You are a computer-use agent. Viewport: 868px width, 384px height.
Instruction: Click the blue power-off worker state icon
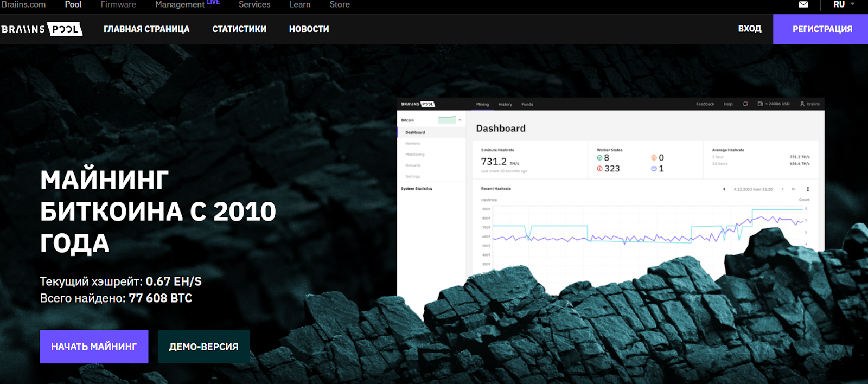[654, 169]
